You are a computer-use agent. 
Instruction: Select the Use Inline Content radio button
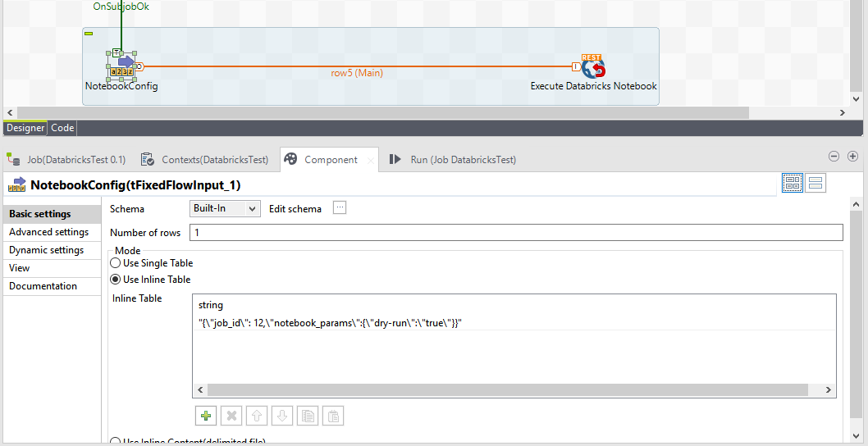116,442
